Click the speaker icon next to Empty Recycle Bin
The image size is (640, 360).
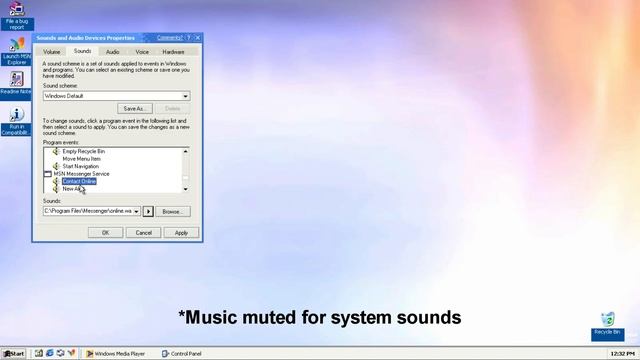[56, 151]
